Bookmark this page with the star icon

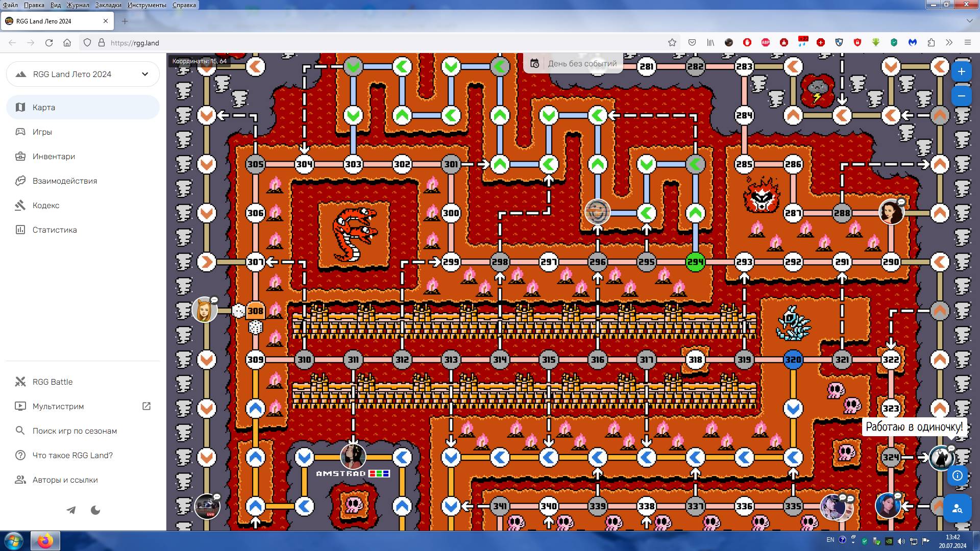[672, 43]
